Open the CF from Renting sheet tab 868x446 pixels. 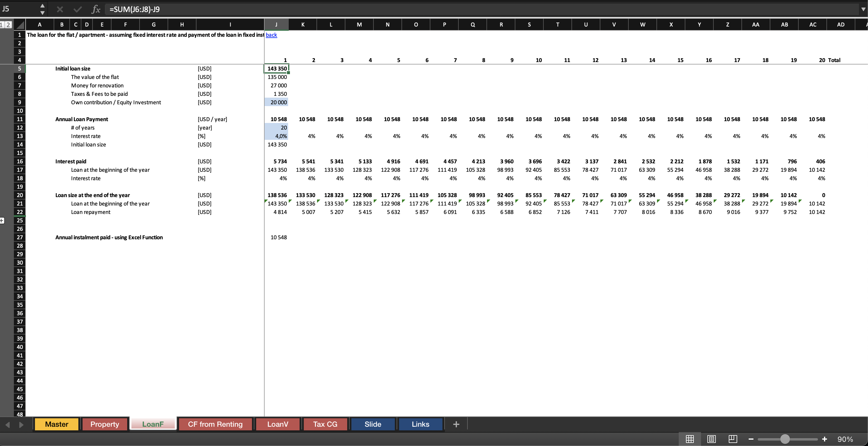pos(215,424)
